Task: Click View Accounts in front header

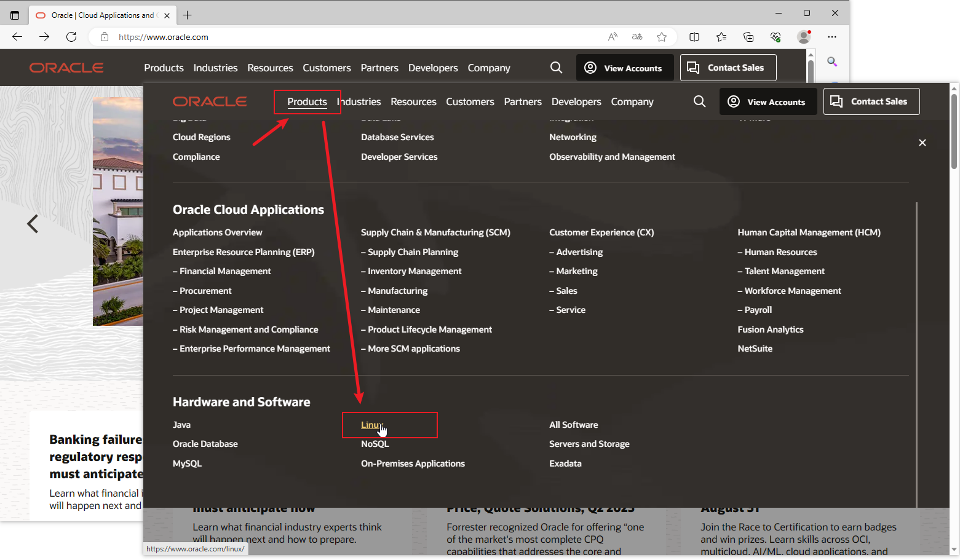Action: pyautogui.click(x=767, y=101)
